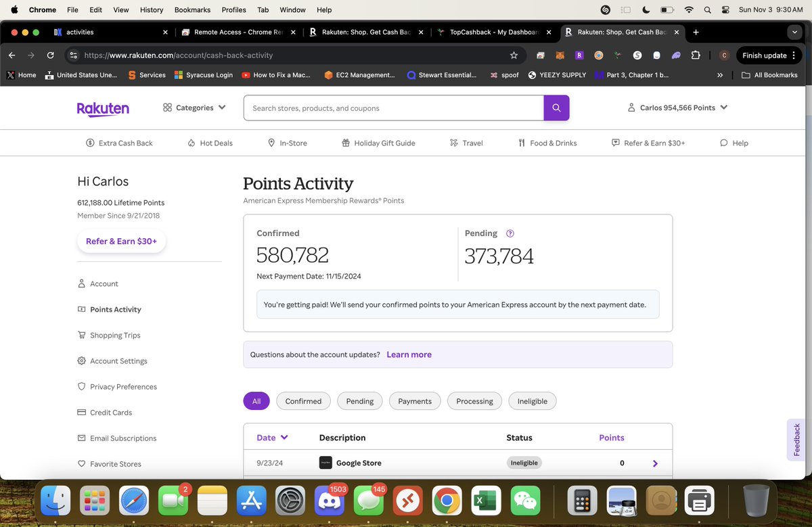
Task: Sort table by Date column
Action: tap(272, 438)
